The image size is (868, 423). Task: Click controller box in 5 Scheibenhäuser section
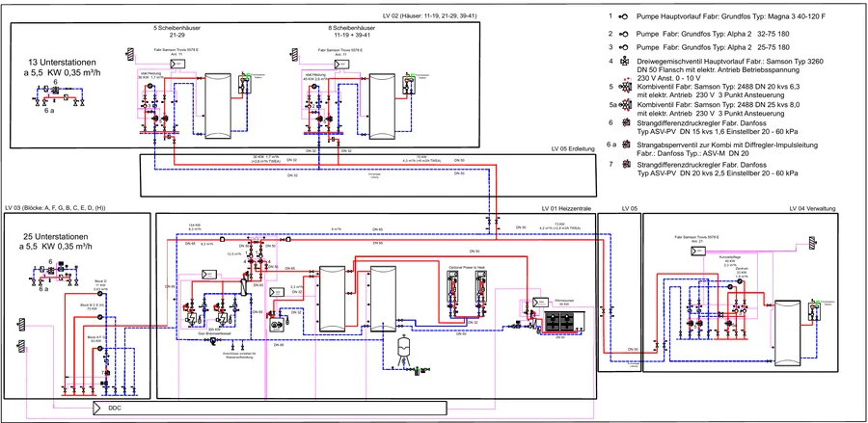coord(177,65)
